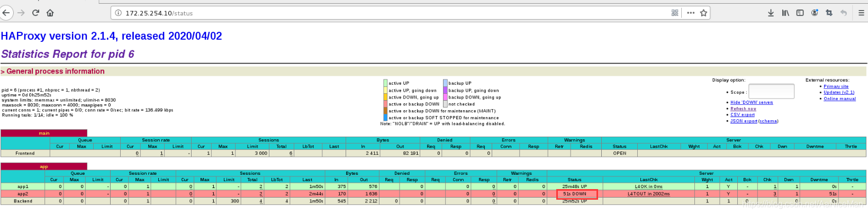868x214 pixels.
Task: Click the 'Statistics Report for pid 6' heading
Action: (68, 54)
